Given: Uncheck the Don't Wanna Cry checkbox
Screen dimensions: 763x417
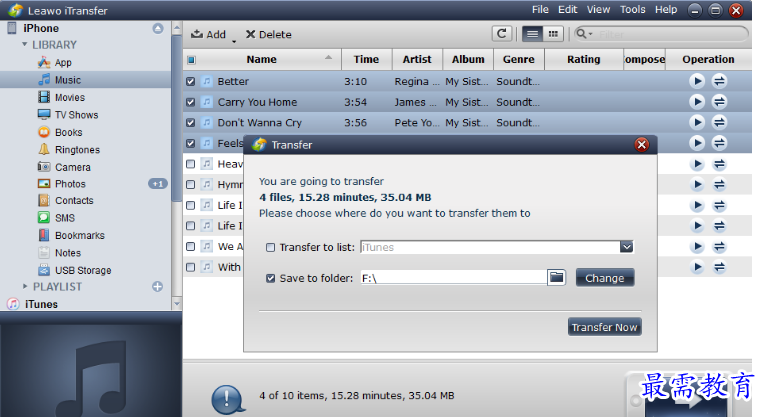Looking at the screenshot, I should [190, 123].
